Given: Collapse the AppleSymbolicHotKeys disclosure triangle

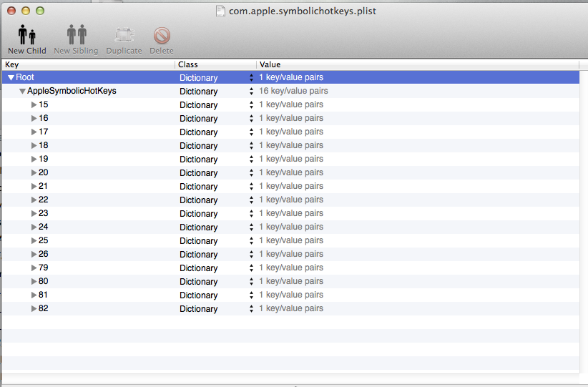Looking at the screenshot, I should pos(22,91).
